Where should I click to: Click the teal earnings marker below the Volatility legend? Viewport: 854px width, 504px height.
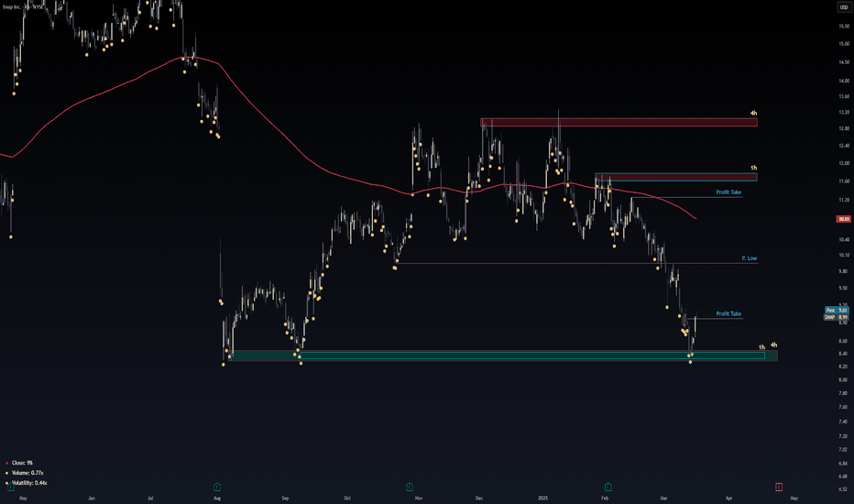11,487
